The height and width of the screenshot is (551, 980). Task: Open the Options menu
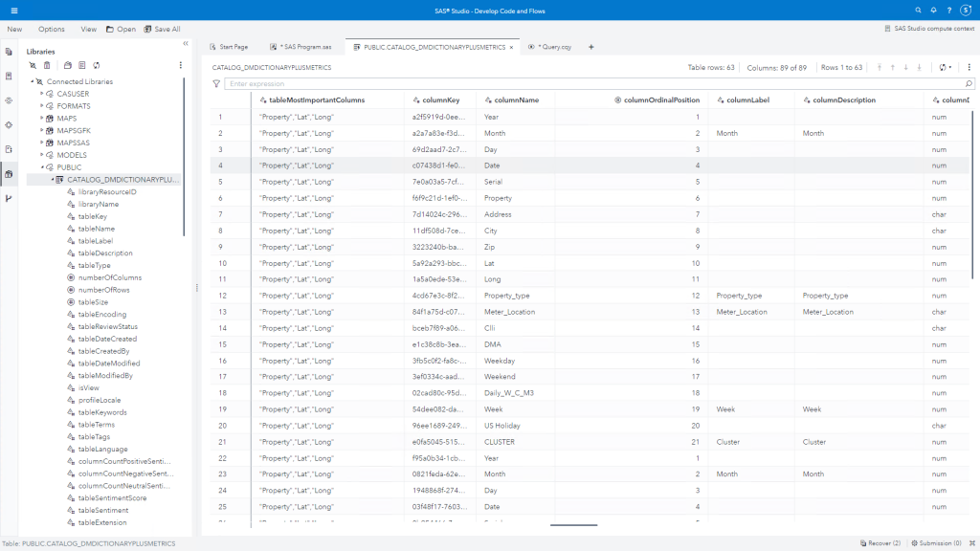pyautogui.click(x=52, y=29)
